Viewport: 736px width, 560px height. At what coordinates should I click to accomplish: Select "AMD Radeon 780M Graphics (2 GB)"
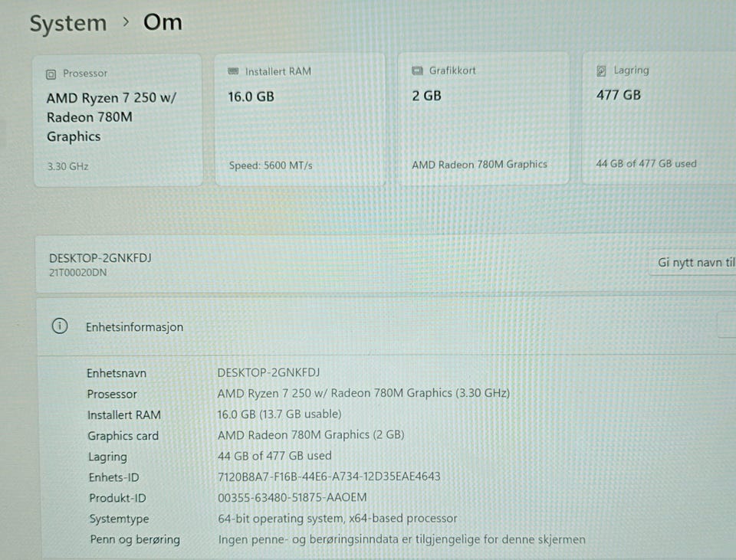click(x=311, y=435)
